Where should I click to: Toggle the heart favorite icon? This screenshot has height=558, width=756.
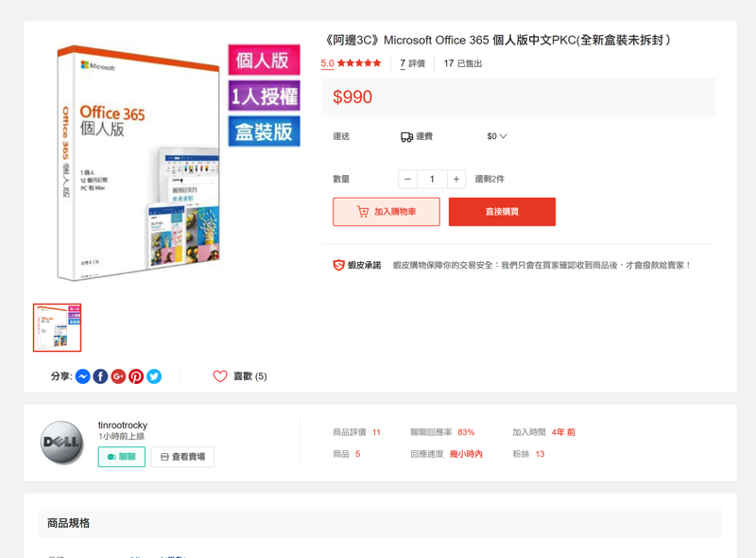[220, 376]
